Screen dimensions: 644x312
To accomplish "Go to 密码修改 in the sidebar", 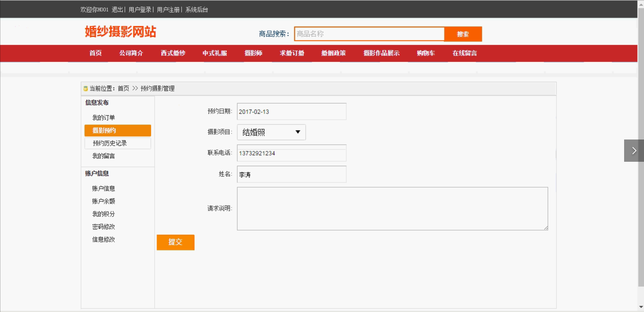I will point(104,227).
